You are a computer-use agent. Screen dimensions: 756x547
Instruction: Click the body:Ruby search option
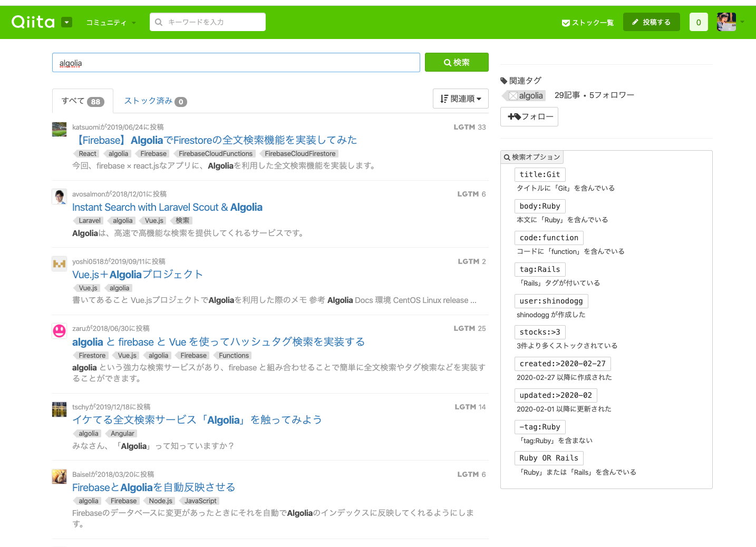(x=540, y=206)
